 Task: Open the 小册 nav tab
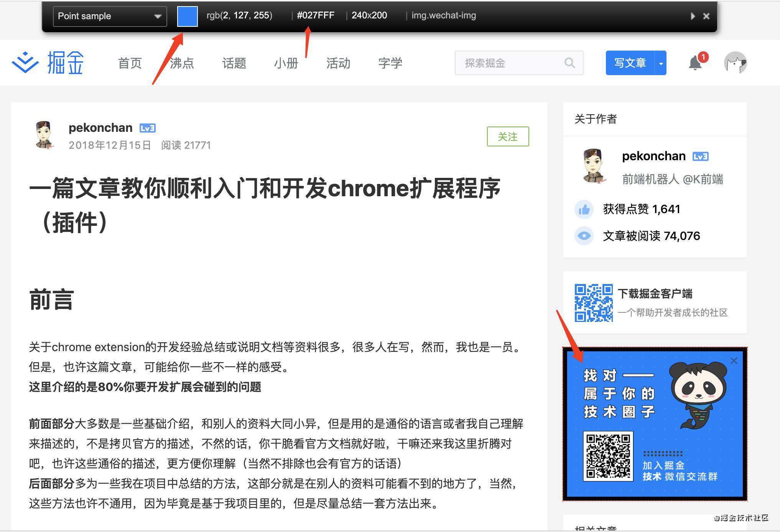click(x=286, y=63)
